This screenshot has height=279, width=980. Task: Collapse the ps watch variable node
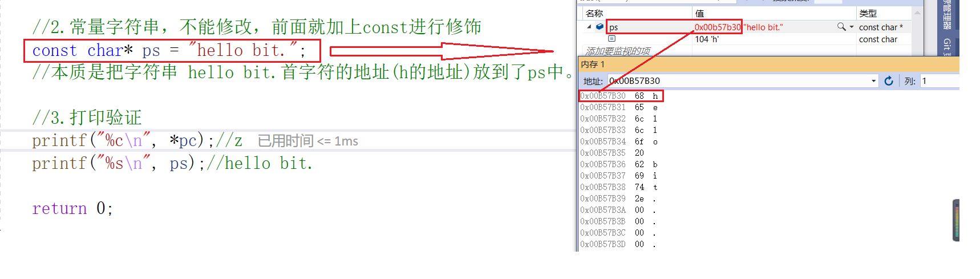pos(589,27)
